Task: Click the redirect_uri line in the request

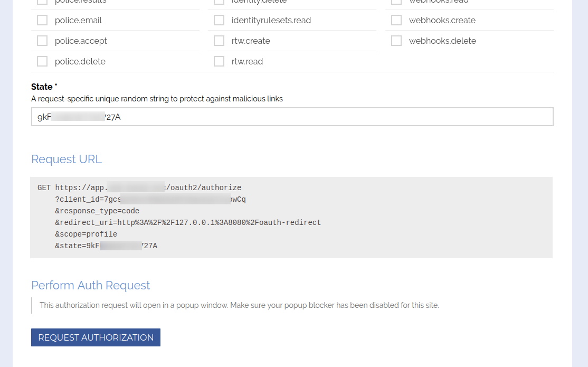Action: coord(187,223)
